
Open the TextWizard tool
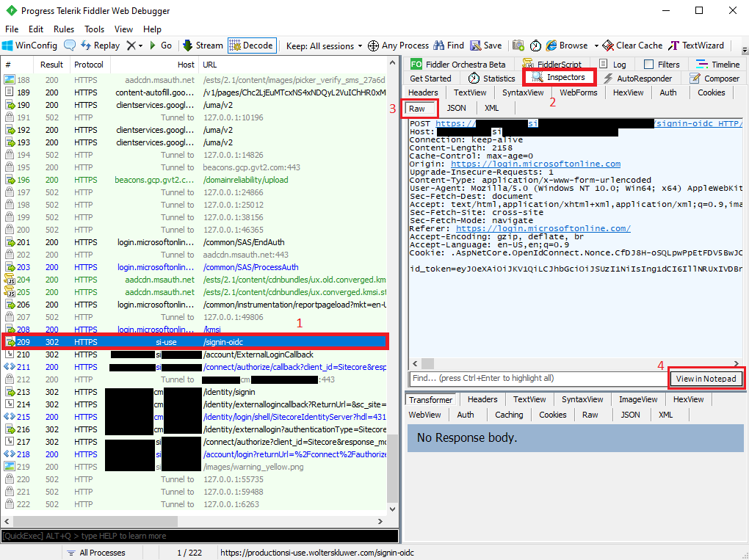[696, 46]
